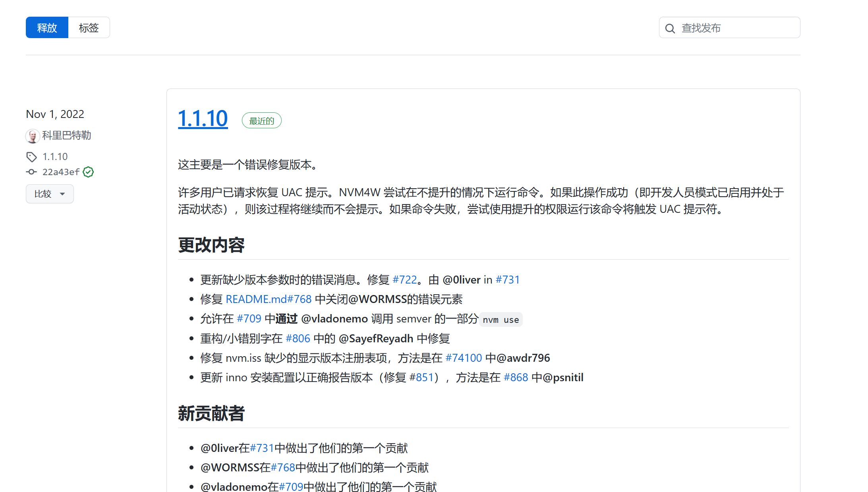Open author 科里巴特勒 profile link

(x=67, y=135)
